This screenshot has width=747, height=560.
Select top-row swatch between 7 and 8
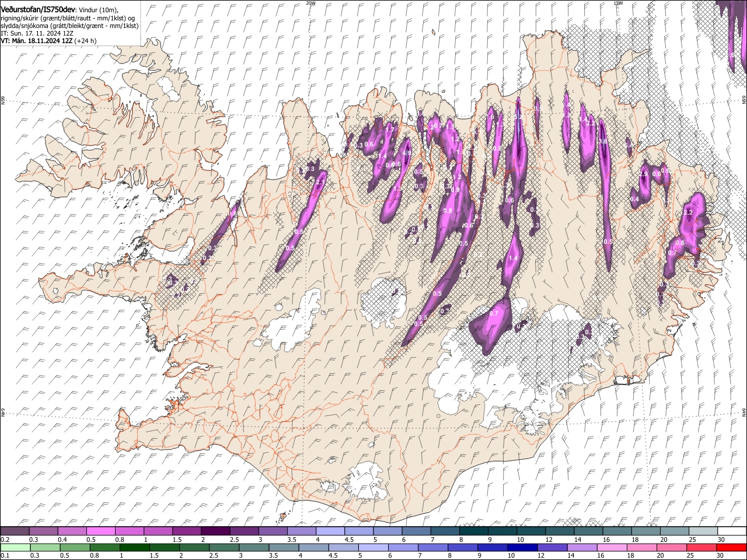click(445, 531)
